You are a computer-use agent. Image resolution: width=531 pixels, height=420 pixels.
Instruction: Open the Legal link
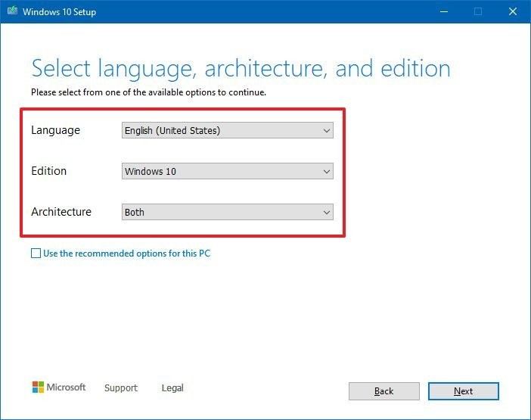[172, 388]
